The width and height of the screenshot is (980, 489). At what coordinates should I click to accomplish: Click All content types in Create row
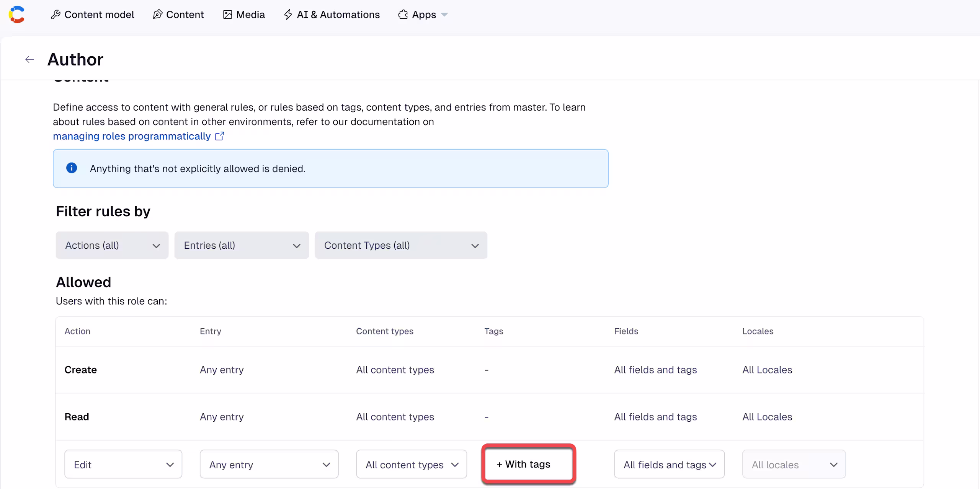tap(395, 370)
